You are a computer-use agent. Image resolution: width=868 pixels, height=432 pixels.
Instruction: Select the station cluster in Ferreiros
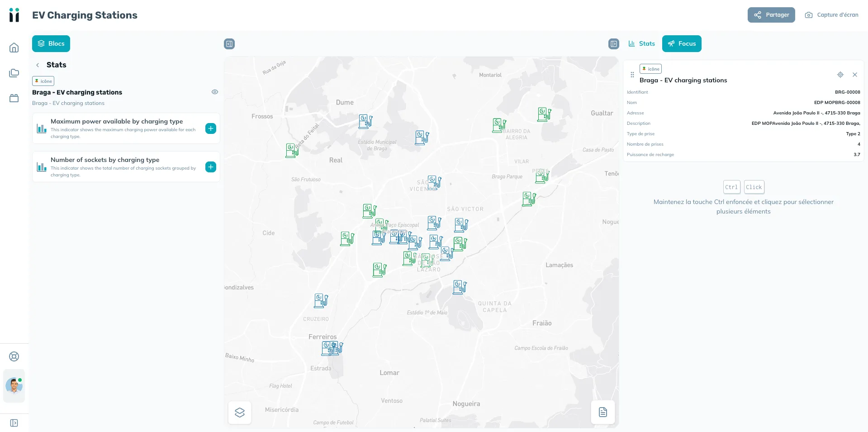[332, 348]
